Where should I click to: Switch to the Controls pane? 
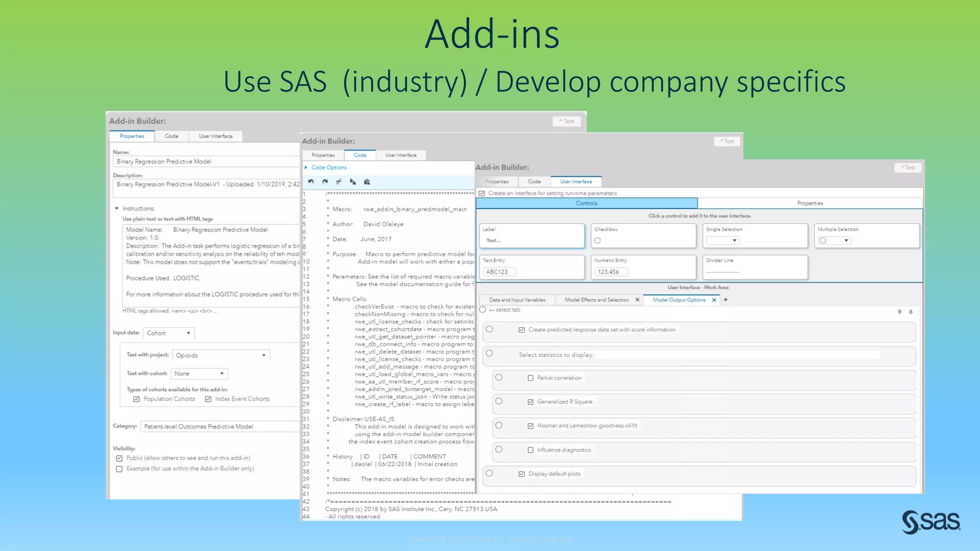pyautogui.click(x=587, y=203)
